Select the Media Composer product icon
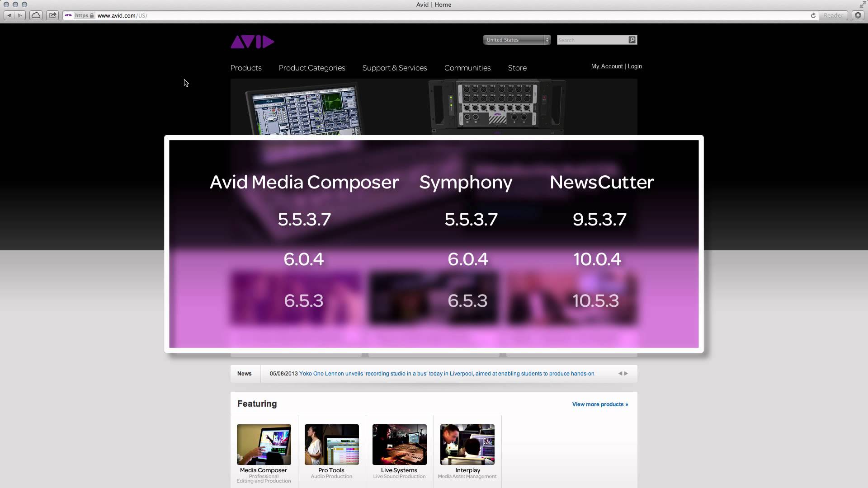The image size is (868, 488). pyautogui.click(x=263, y=444)
